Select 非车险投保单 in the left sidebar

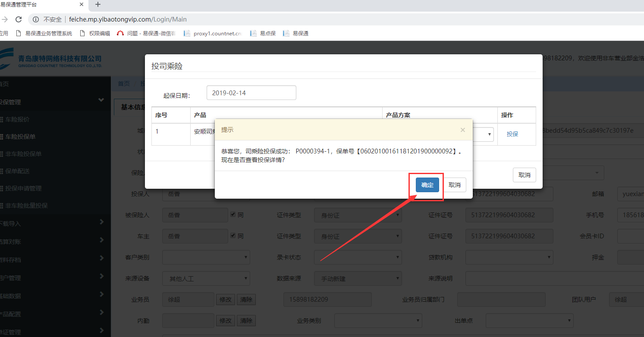tap(23, 154)
